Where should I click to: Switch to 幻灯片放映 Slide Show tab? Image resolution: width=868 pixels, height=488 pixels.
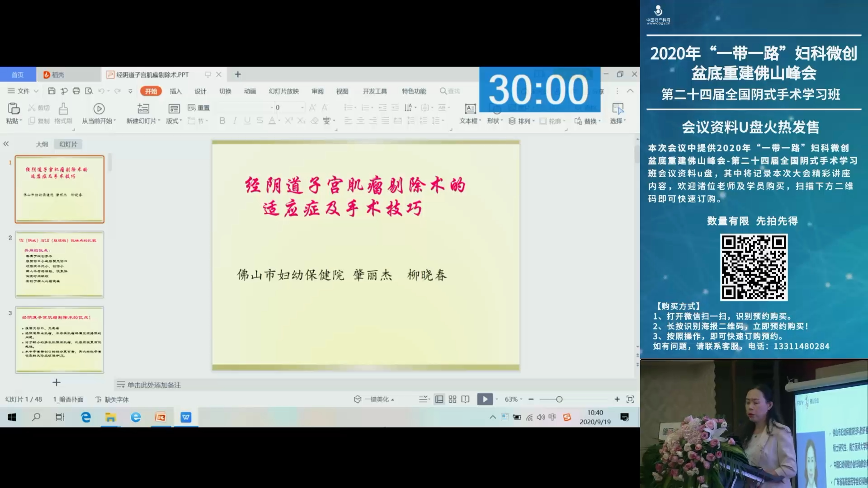283,91
